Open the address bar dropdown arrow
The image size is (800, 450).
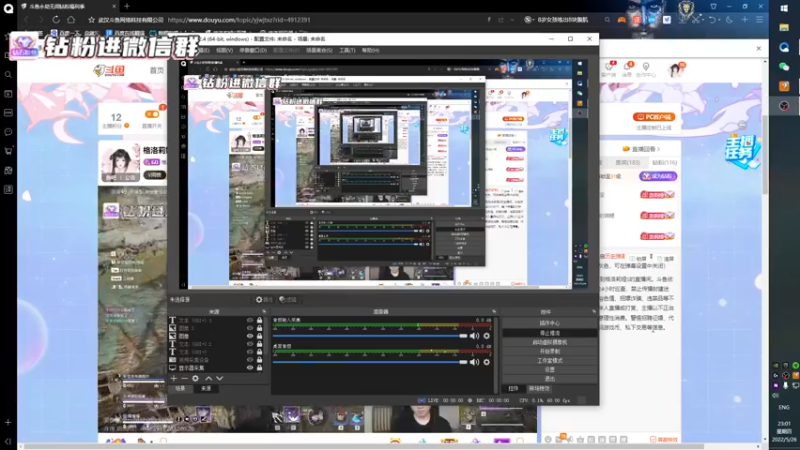[512, 19]
